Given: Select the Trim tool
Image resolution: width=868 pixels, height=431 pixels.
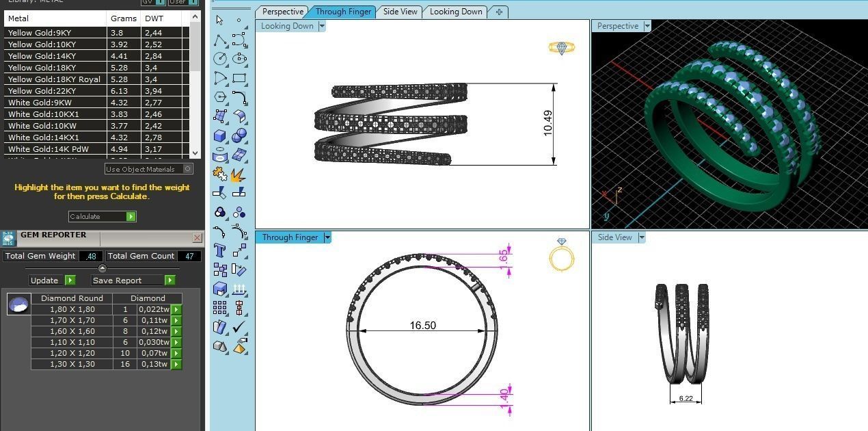Looking at the screenshot, I should pos(220,194).
